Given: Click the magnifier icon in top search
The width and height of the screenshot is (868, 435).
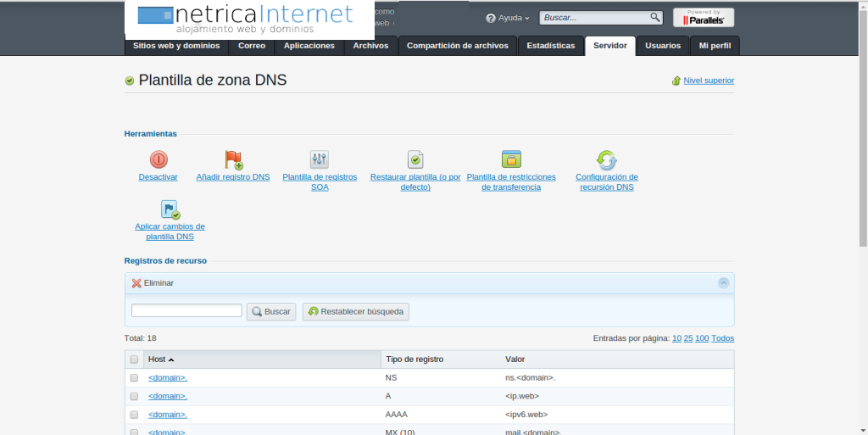Looking at the screenshot, I should point(654,17).
